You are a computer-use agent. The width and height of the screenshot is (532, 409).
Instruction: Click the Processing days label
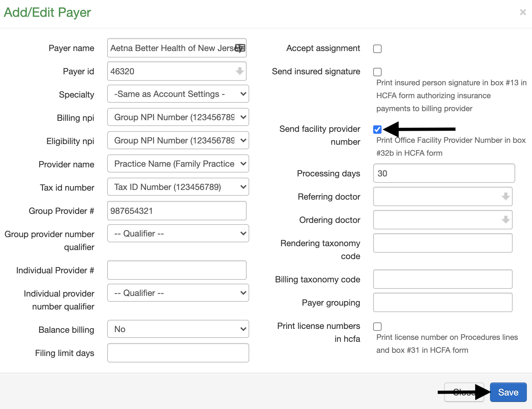(x=328, y=173)
